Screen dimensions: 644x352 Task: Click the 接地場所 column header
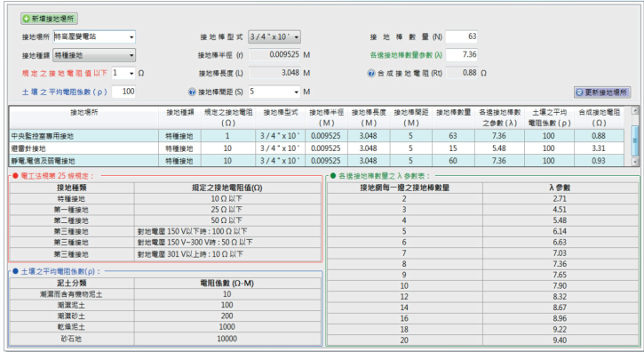[83, 117]
